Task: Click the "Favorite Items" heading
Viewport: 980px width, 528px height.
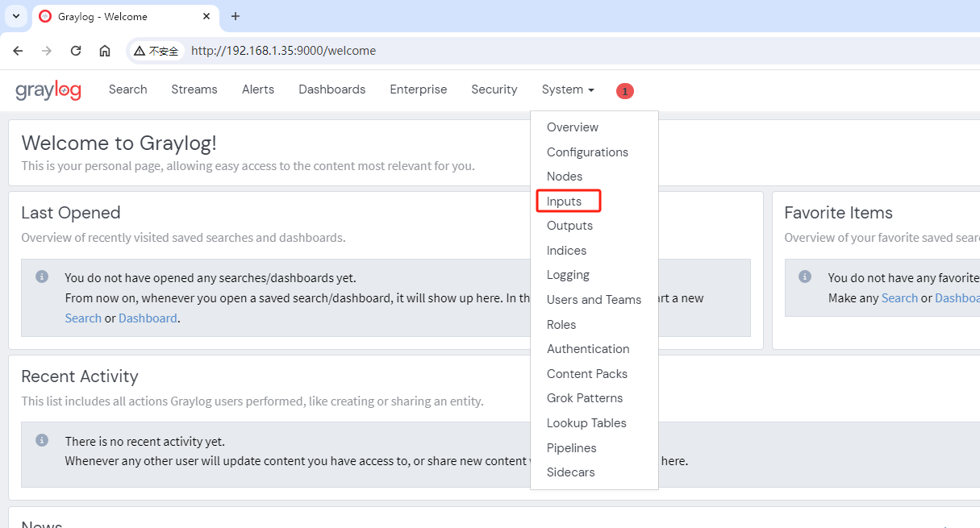Action: 839,213
